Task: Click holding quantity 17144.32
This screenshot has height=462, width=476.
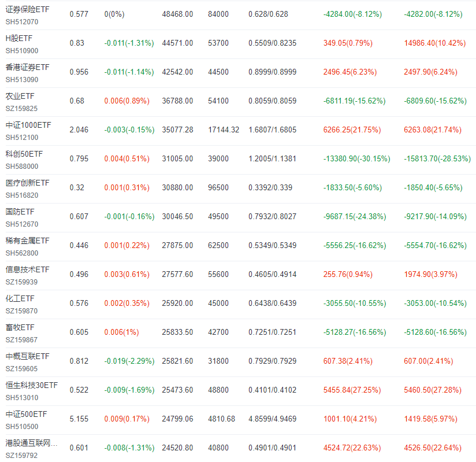Action: click(224, 130)
